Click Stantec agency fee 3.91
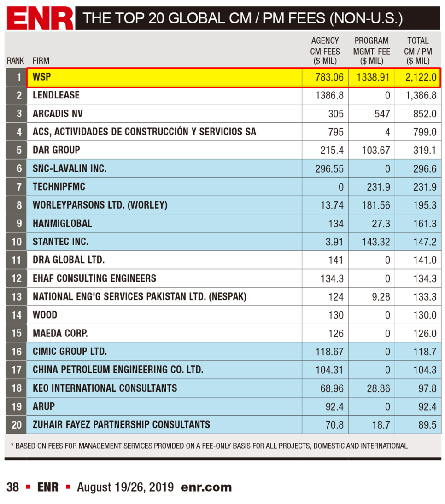 334,243
